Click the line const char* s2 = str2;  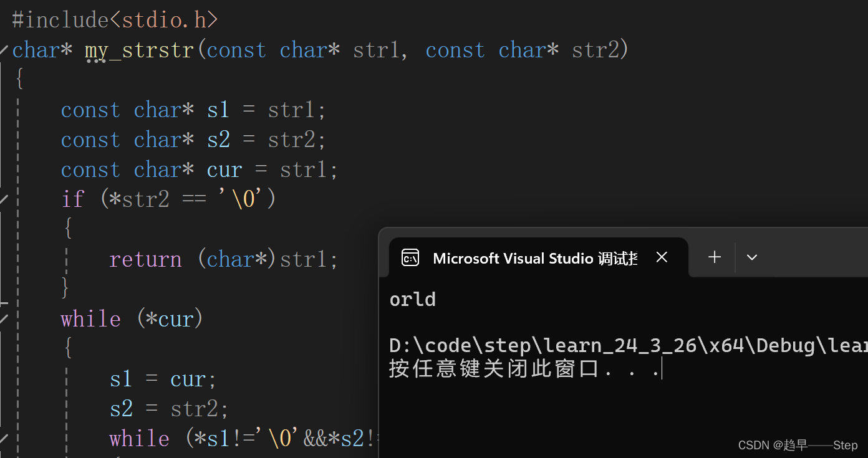tap(193, 140)
